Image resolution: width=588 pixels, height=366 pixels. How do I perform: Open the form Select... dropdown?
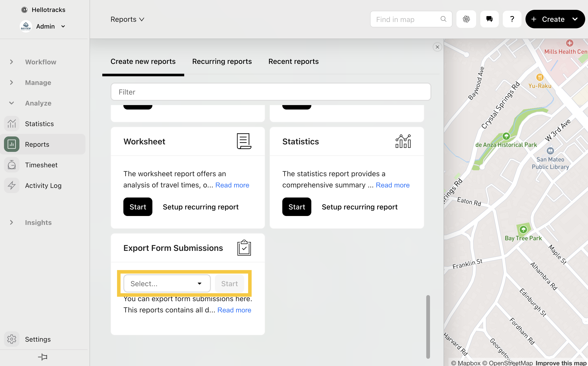point(167,283)
